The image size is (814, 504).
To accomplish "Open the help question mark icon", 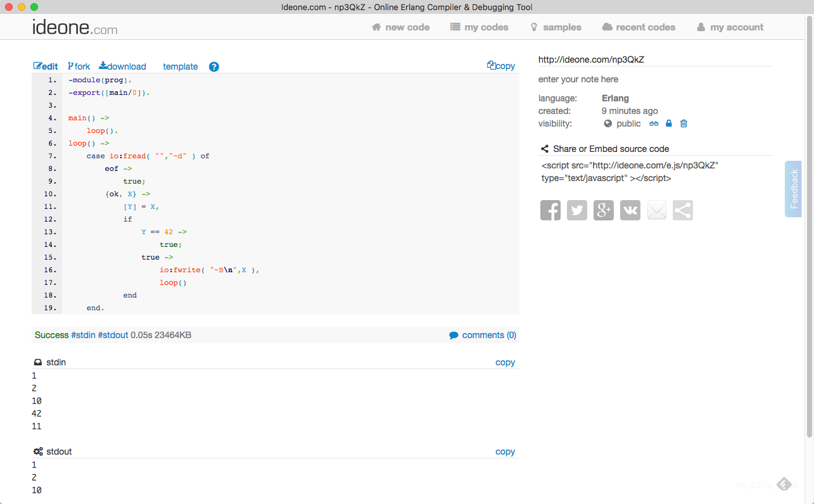I will coord(214,66).
